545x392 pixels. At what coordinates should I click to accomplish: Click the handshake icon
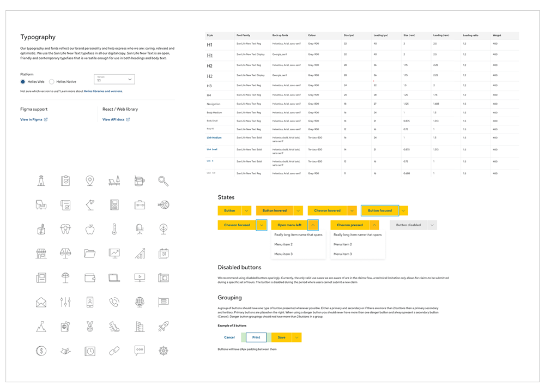click(x=65, y=351)
